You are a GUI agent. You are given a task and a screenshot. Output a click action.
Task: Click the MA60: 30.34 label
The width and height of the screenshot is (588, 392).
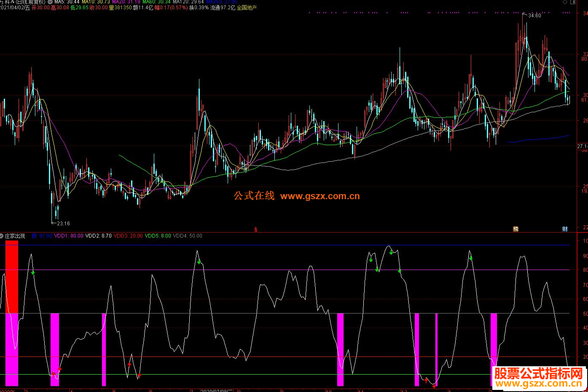click(x=156, y=2)
